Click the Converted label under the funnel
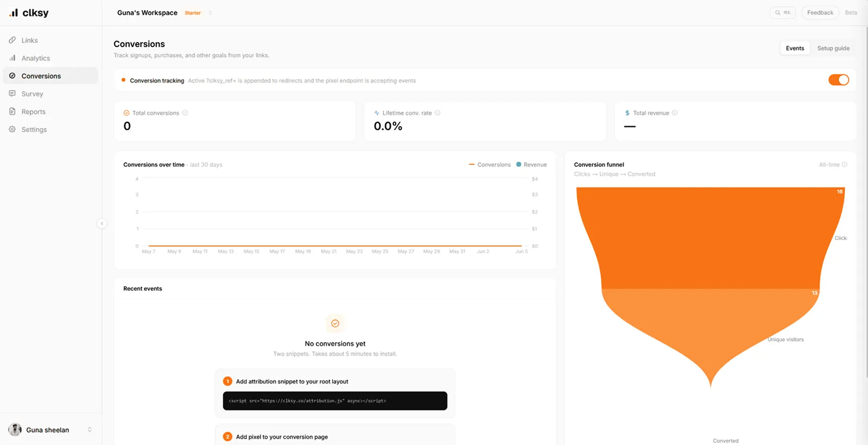Image resolution: width=868 pixels, height=445 pixels. pyautogui.click(x=726, y=441)
